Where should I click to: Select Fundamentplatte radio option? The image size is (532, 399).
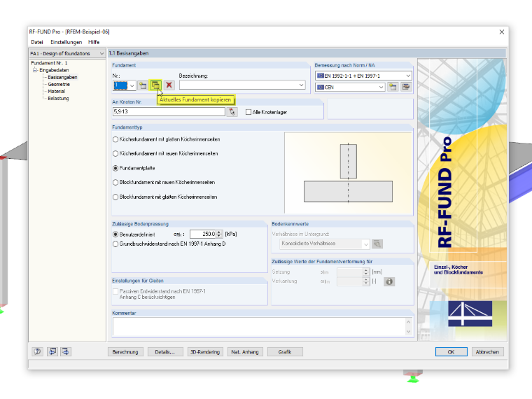[115, 168]
